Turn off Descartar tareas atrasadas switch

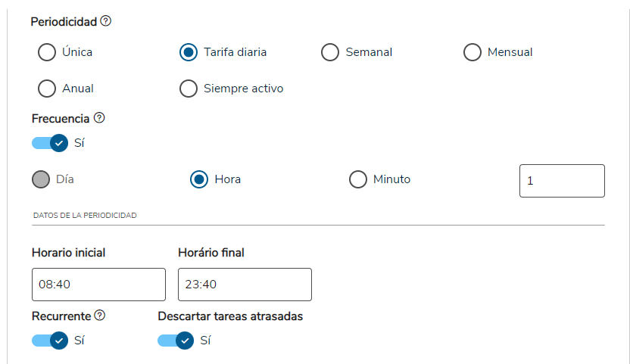coord(176,341)
